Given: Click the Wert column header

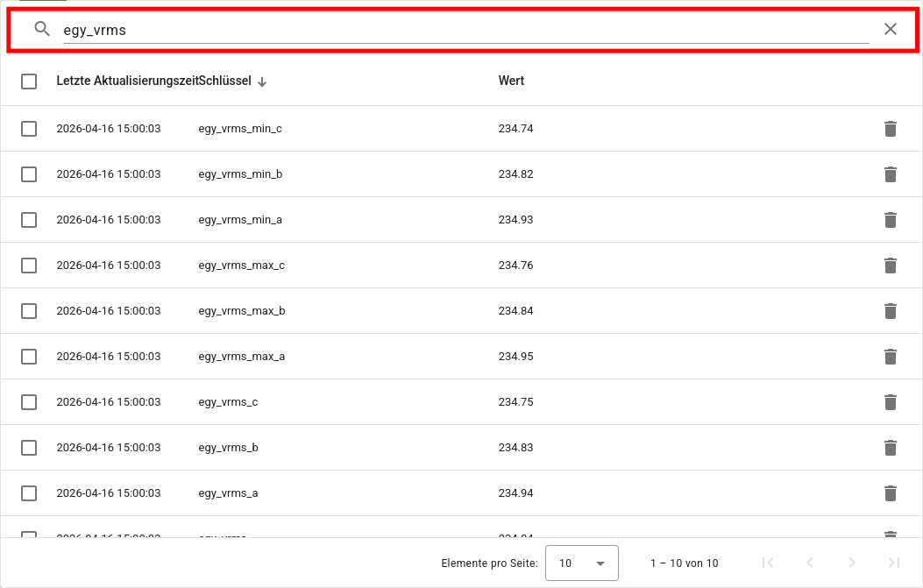Looking at the screenshot, I should click(511, 81).
